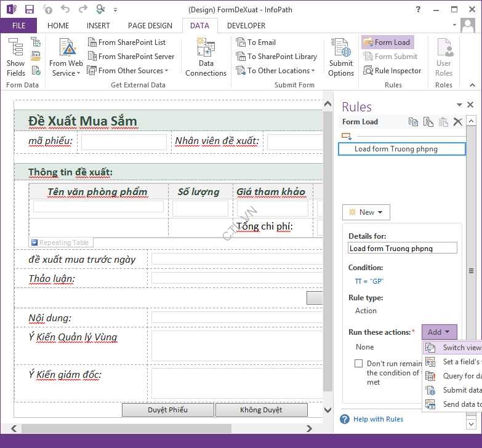Viewport: 482px width, 448px height.
Task: Toggle the Don't run remaining rules checkbox
Action: pos(358,364)
